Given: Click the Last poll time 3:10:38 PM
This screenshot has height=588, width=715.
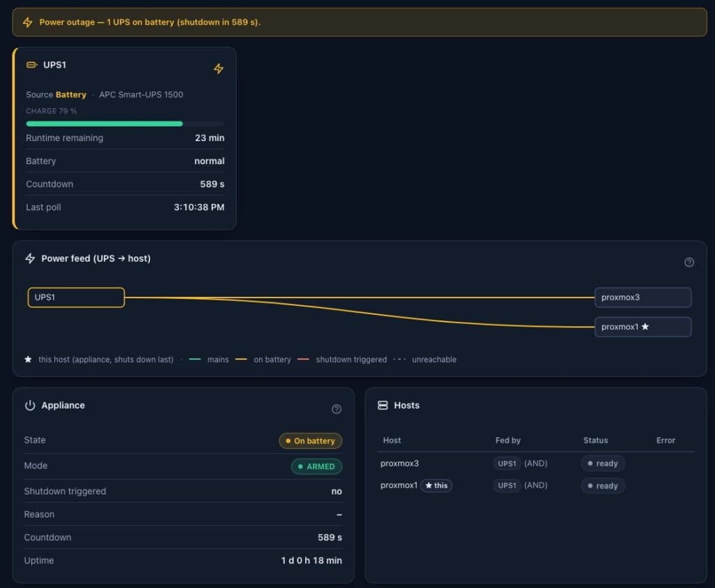Looking at the screenshot, I should pos(199,207).
